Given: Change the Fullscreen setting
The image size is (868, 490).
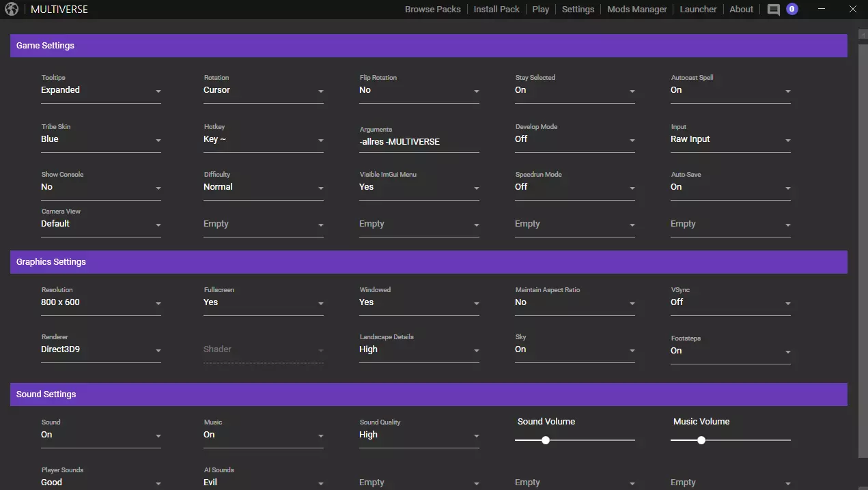Looking at the screenshot, I should pos(264,302).
